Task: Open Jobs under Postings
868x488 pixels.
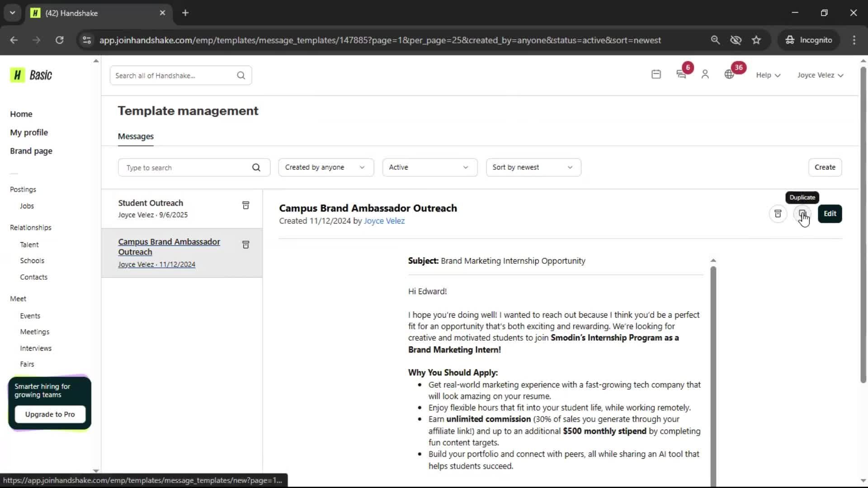Action: 27,206
